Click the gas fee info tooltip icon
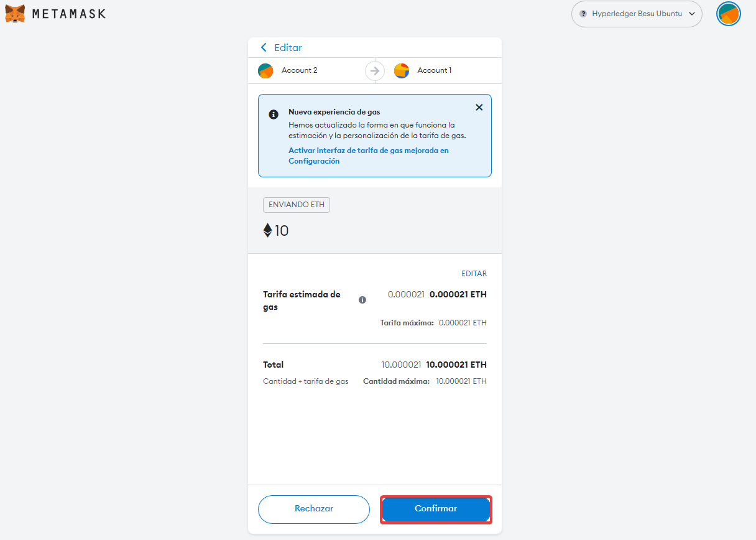 pyautogui.click(x=362, y=300)
